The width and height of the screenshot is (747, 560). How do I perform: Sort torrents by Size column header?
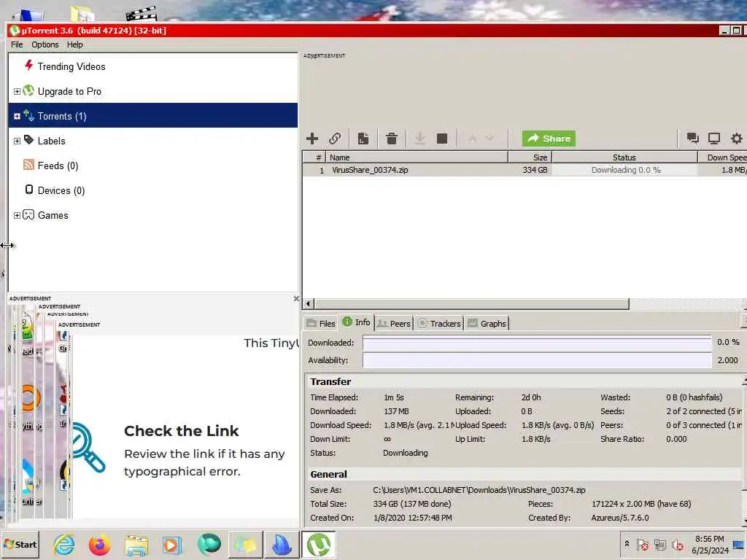click(530, 157)
